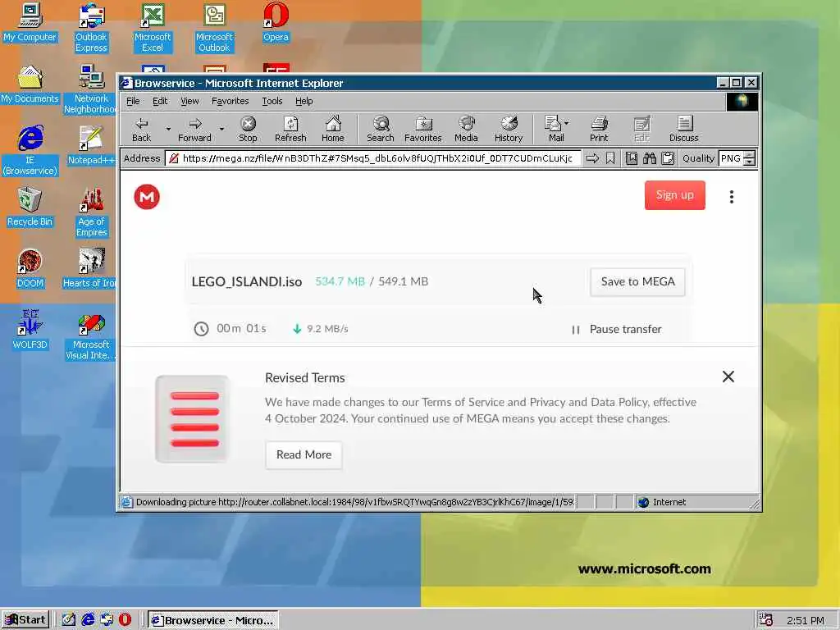Open the Edit menu

[160, 101]
